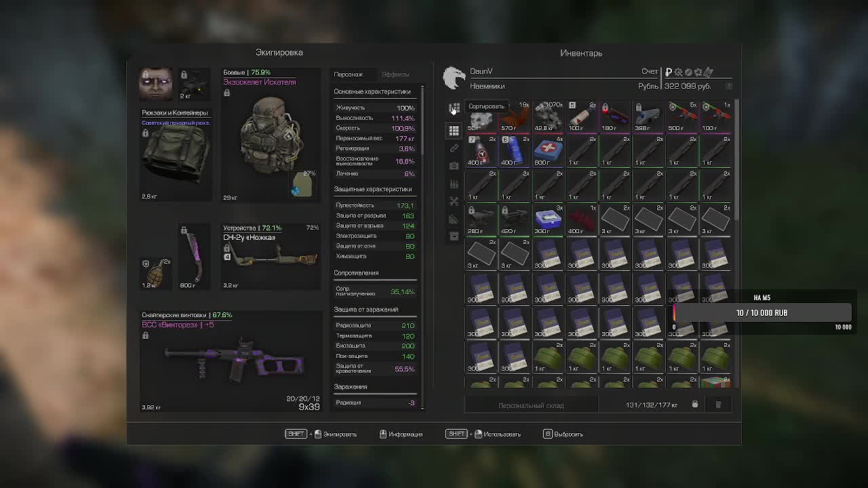Screen dimensions: 868x488
Task: Click the trash bin icon
Action: (x=718, y=405)
